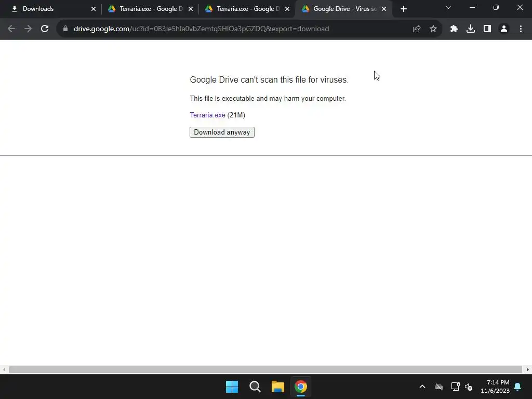The image size is (532, 399).
Task: Open the Chrome three-dot menu
Action: click(521, 29)
